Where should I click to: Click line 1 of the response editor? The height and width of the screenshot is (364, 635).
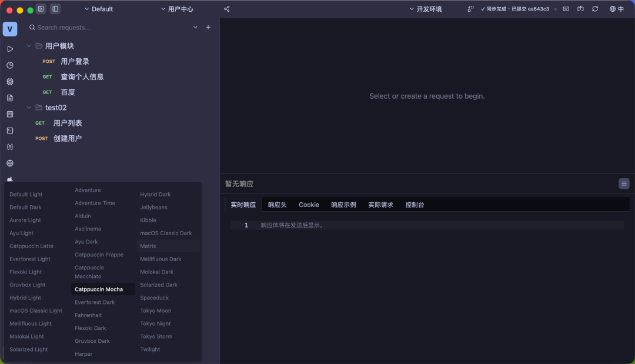point(427,226)
